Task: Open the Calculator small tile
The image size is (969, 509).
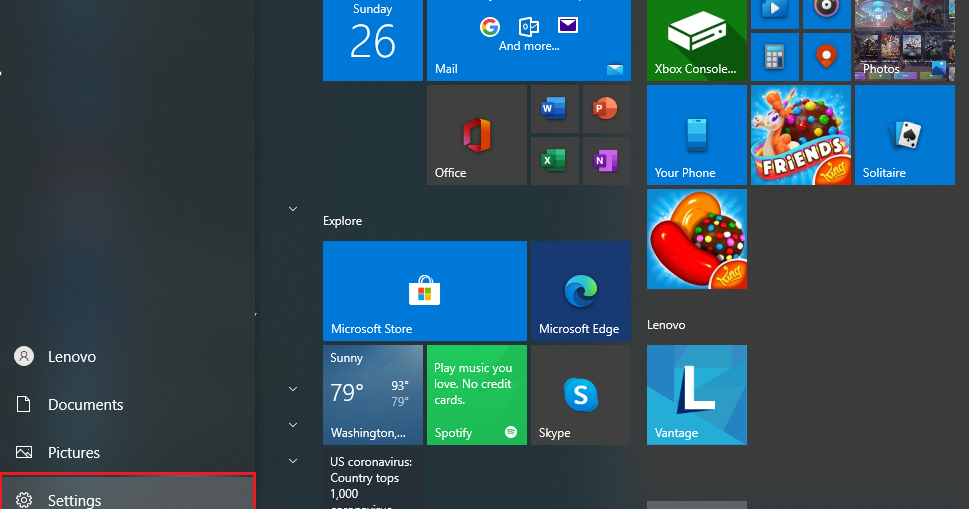Action: (x=774, y=57)
